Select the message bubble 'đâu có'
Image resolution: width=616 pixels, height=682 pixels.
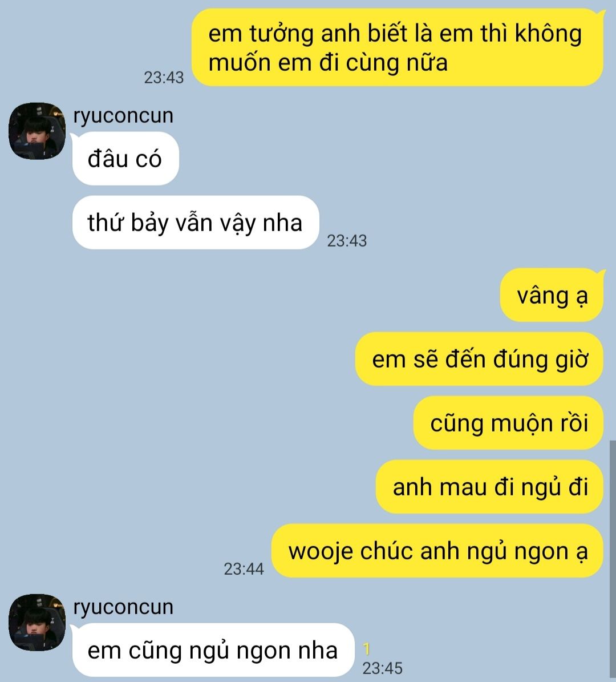click(x=125, y=158)
